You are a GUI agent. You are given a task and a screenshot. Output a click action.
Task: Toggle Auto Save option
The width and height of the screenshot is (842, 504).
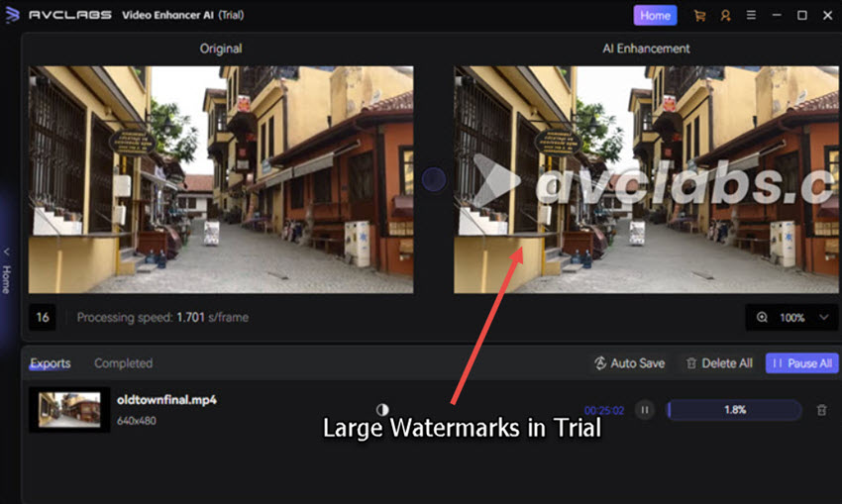[629, 363]
